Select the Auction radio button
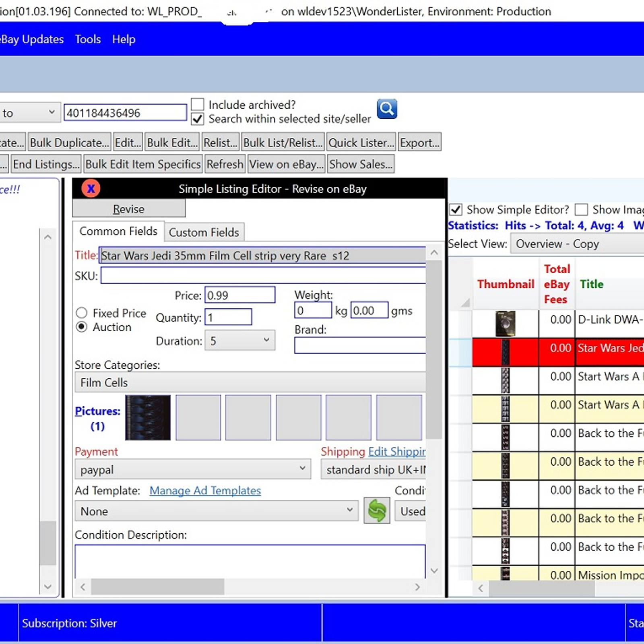This screenshot has width=644, height=644. tap(82, 327)
